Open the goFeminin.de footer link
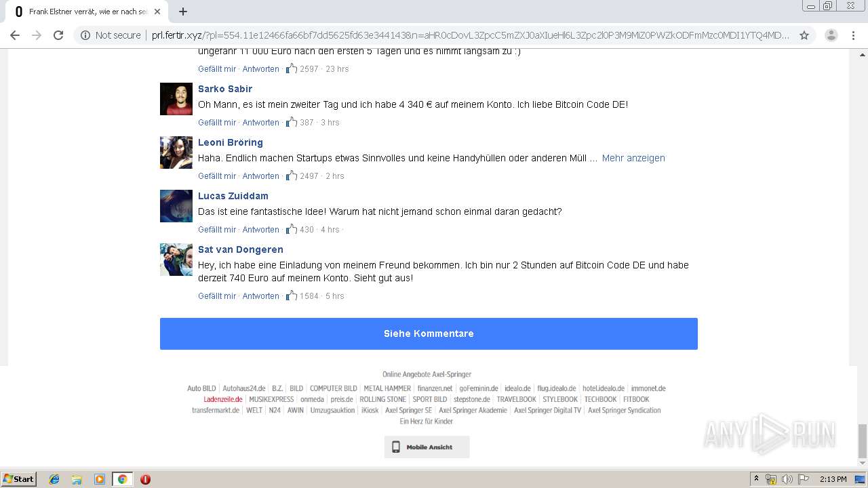 click(479, 388)
